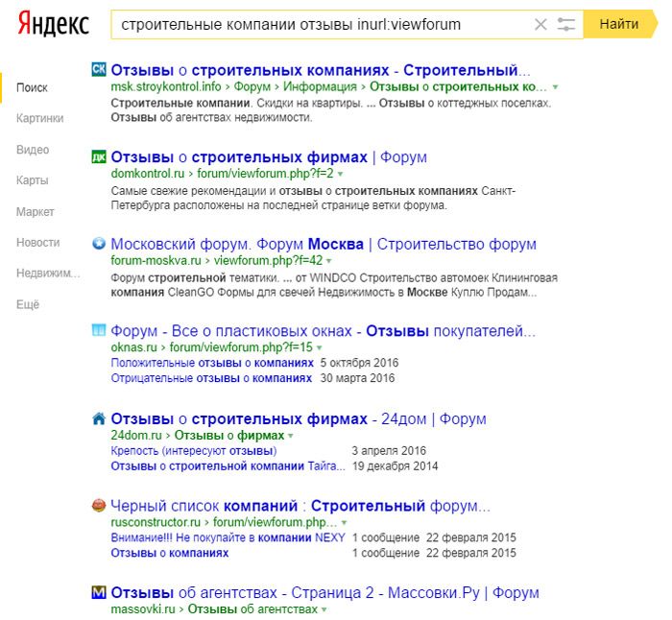Click the massovki.ru domain link
The height and width of the screenshot is (620, 672).
[x=143, y=609]
